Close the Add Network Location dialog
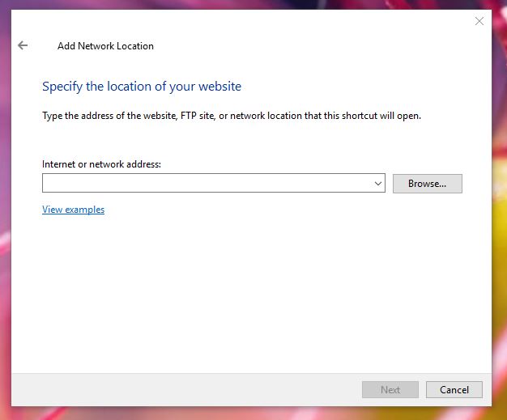Viewport: 507px width, 420px height. pos(479,21)
